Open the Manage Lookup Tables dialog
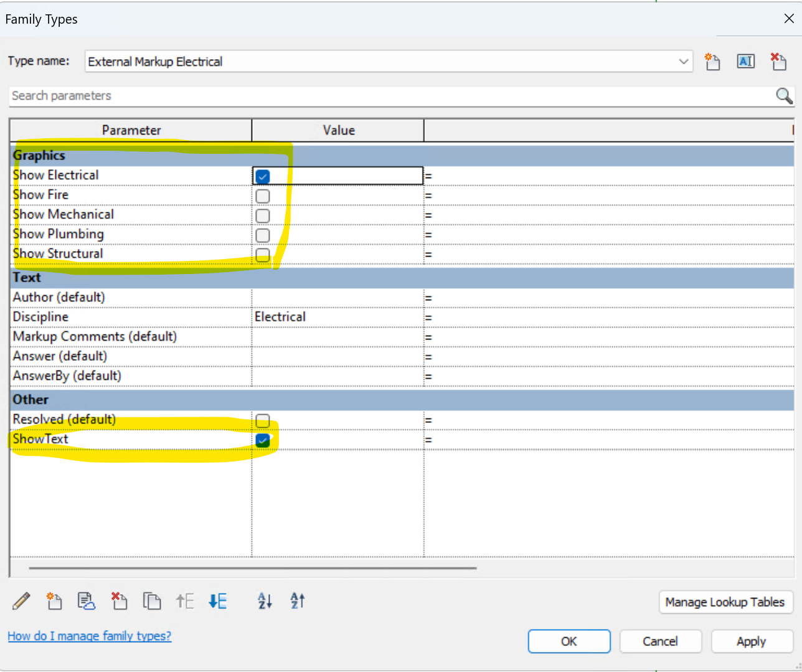802x672 pixels. point(725,602)
